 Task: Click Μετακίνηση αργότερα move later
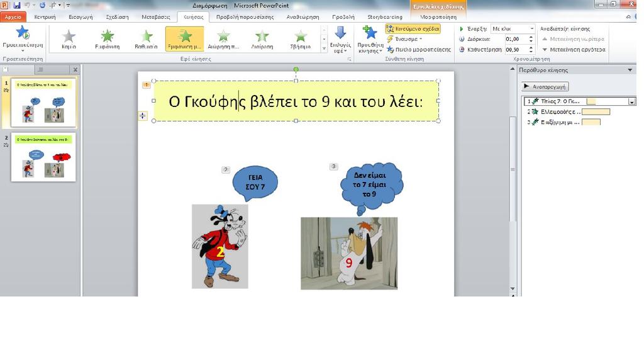pos(574,49)
